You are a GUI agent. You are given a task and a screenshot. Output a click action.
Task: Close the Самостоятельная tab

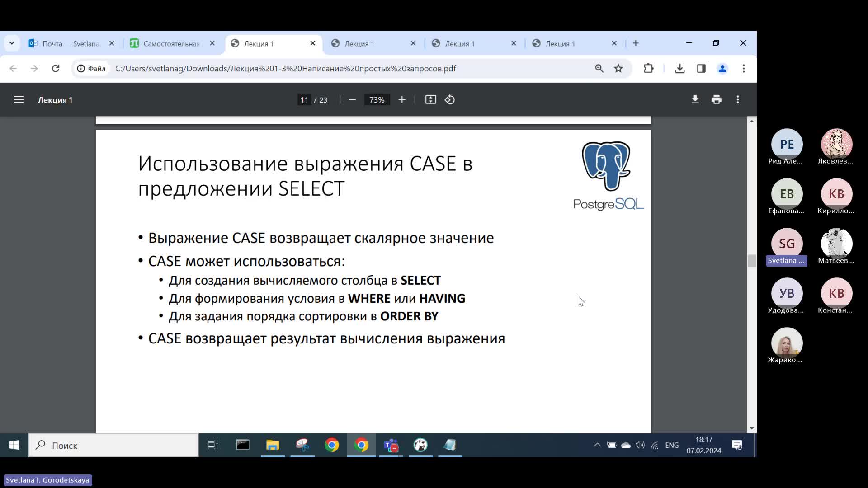click(212, 43)
